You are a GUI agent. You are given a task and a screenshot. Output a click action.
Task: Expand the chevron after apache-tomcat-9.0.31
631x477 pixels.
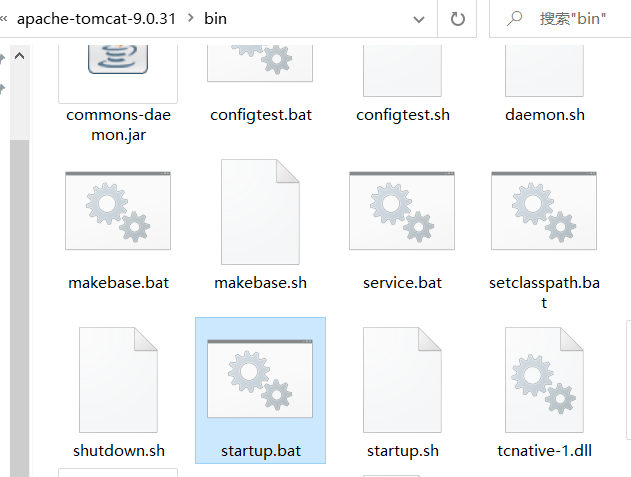pyautogui.click(x=191, y=18)
